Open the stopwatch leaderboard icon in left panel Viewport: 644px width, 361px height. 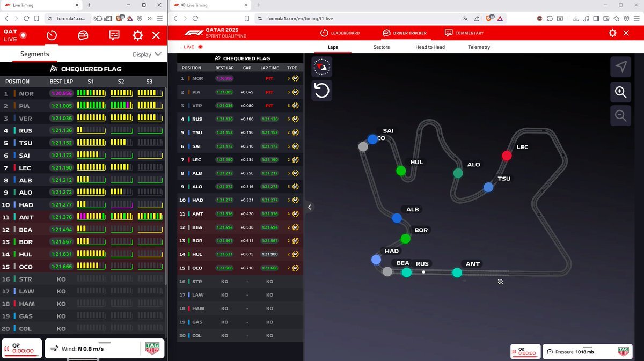click(52, 35)
